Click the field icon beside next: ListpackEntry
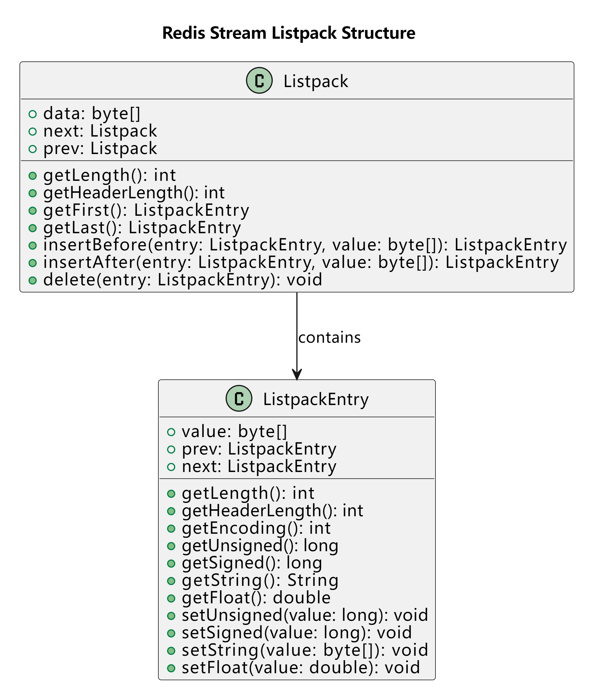 pos(171,467)
